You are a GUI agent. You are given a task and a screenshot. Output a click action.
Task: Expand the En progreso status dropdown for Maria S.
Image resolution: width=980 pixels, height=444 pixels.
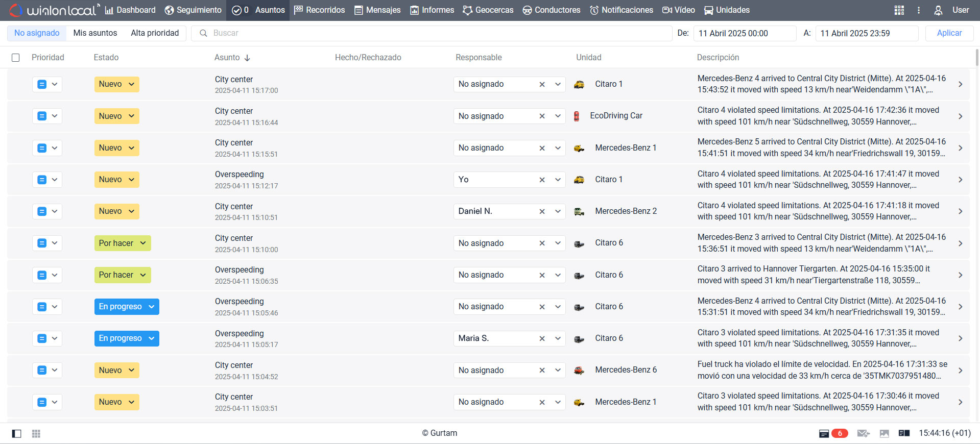[x=152, y=338]
